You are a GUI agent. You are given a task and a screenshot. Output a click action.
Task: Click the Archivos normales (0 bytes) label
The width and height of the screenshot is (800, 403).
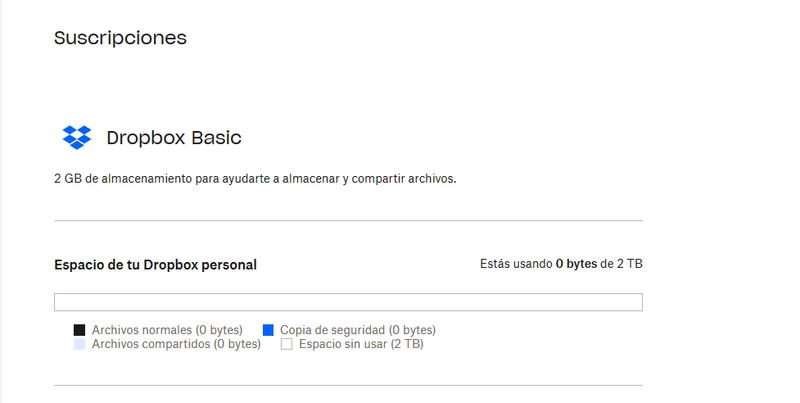pos(167,330)
